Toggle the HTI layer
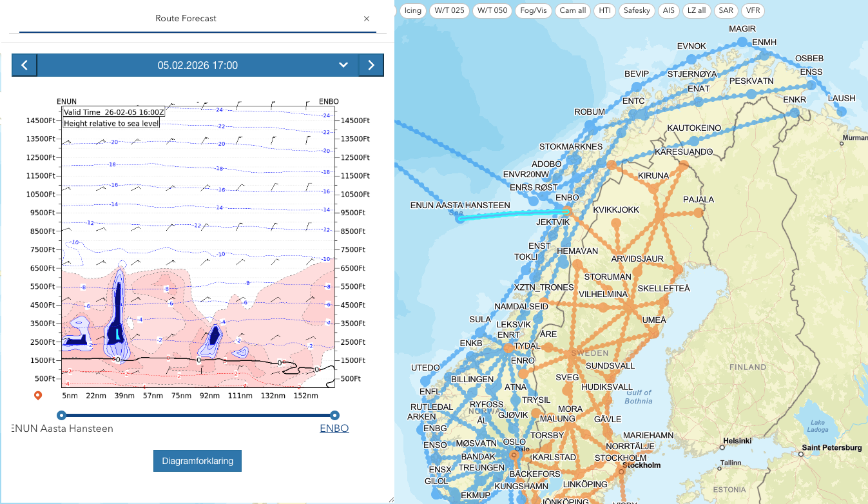The height and width of the screenshot is (504, 868). tap(604, 10)
